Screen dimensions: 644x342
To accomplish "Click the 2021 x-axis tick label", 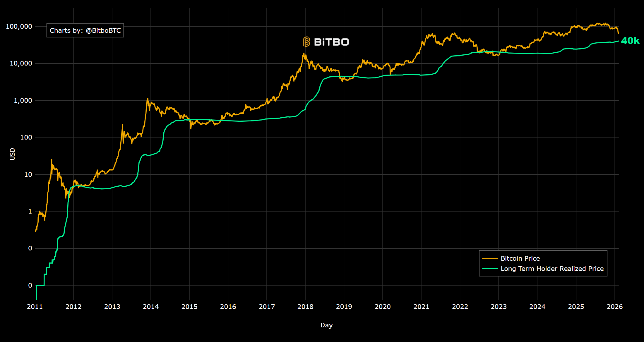I will [x=421, y=307].
